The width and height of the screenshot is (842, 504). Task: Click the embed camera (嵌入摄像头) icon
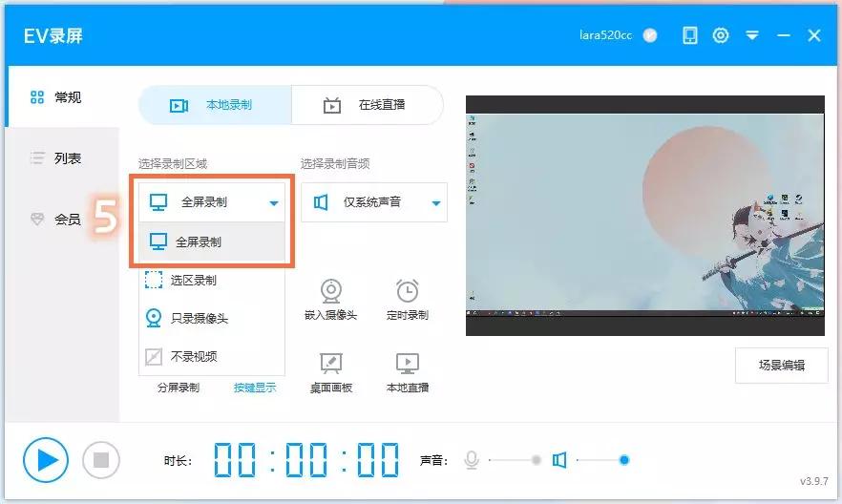tap(330, 291)
